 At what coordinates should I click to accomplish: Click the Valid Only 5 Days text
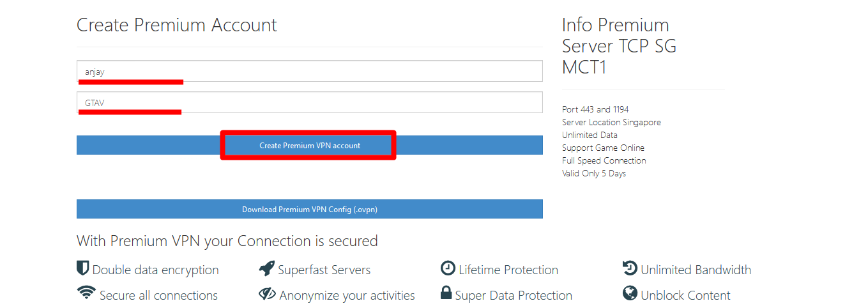tap(594, 173)
